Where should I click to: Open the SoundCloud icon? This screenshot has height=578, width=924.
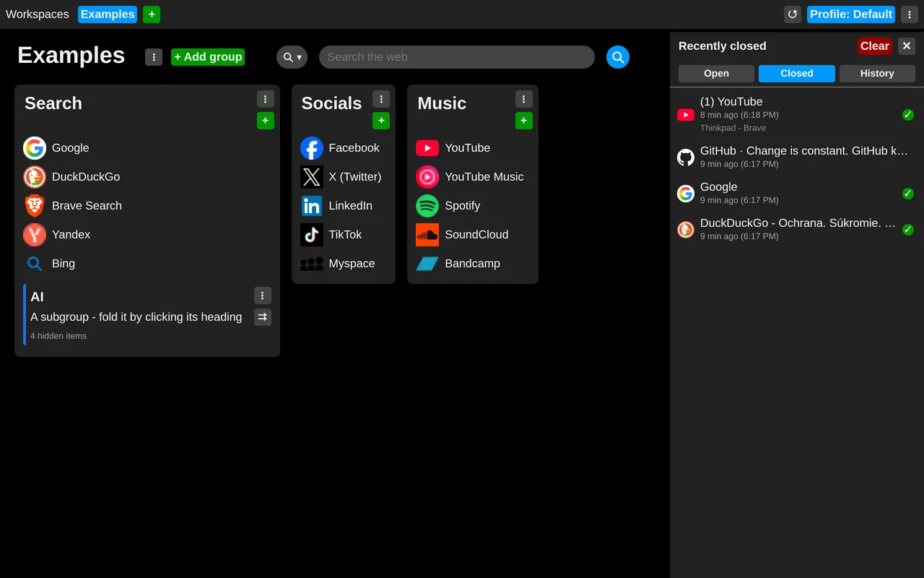[x=427, y=235]
